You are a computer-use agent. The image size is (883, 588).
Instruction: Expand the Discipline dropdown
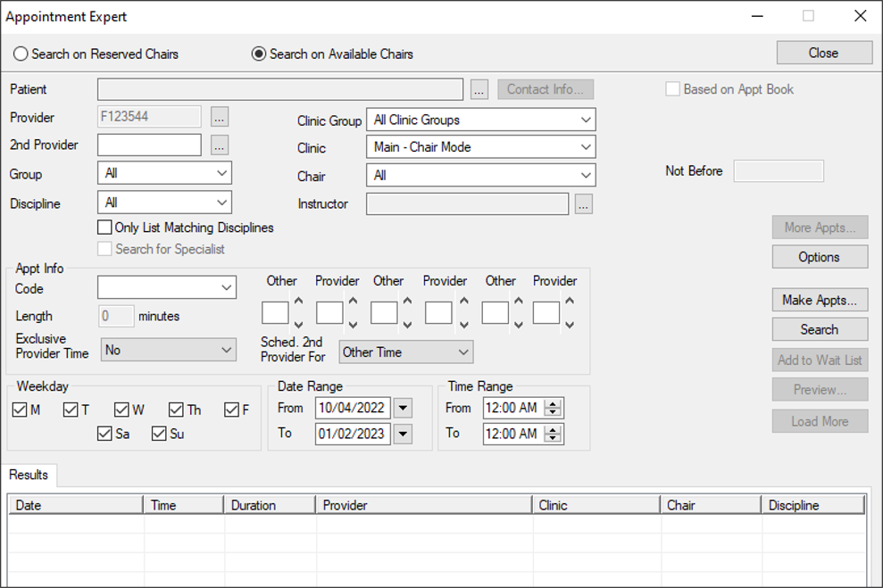164,203
